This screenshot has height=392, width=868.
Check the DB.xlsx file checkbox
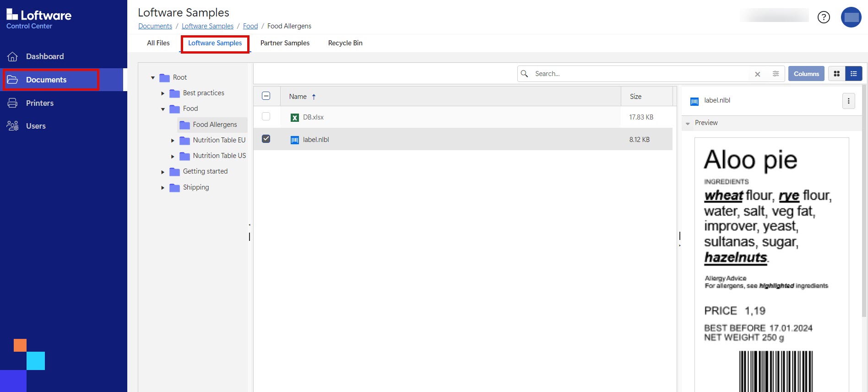click(266, 117)
